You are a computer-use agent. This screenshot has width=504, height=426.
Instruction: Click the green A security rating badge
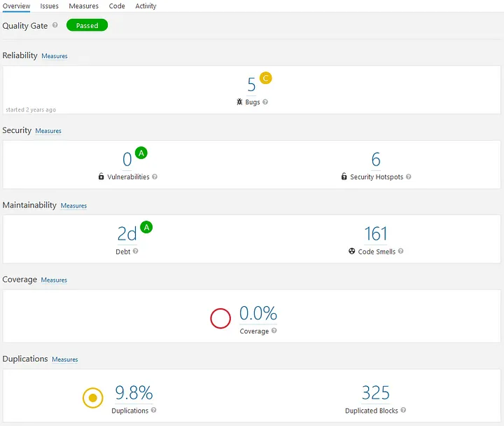(141, 153)
